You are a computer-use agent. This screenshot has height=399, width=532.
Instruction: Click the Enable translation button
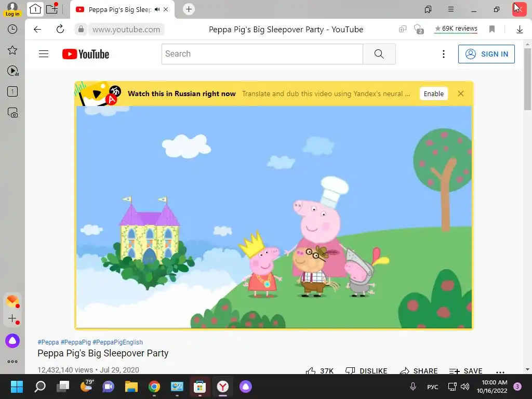(434, 94)
